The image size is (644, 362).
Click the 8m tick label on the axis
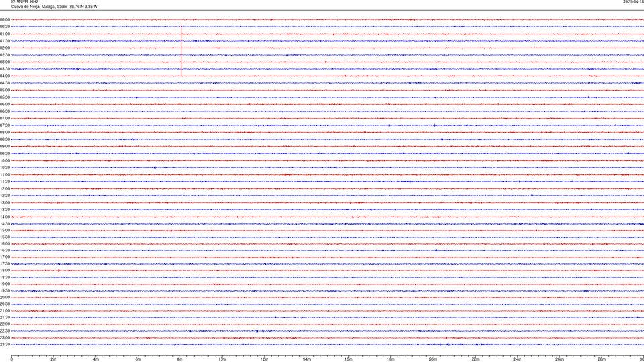click(x=180, y=359)
